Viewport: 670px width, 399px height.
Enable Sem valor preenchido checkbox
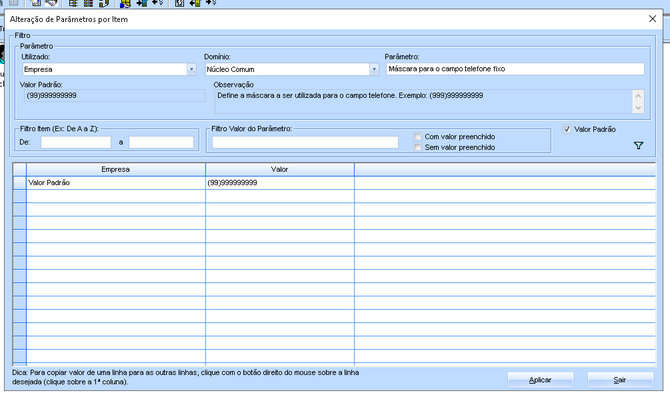tap(417, 147)
